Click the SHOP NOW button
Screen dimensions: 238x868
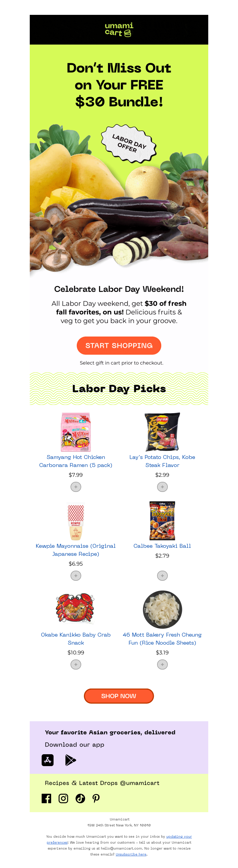pos(119,696)
